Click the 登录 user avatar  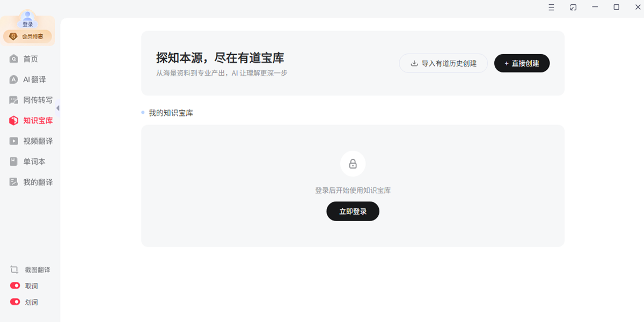[28, 19]
